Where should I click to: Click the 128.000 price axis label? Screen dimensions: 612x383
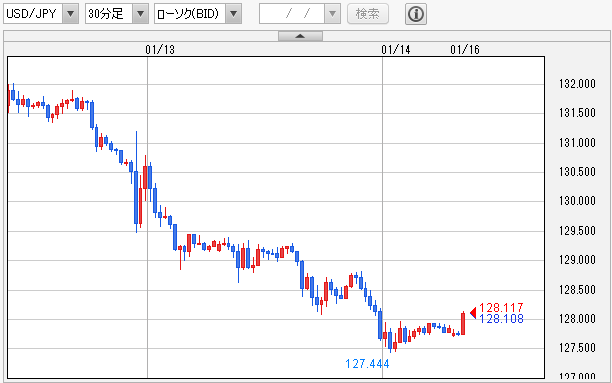(x=577, y=319)
